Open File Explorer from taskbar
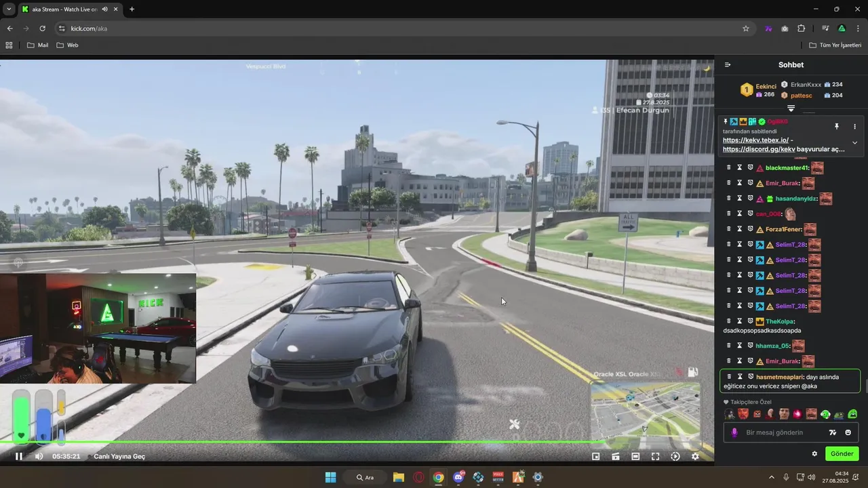 click(x=399, y=477)
